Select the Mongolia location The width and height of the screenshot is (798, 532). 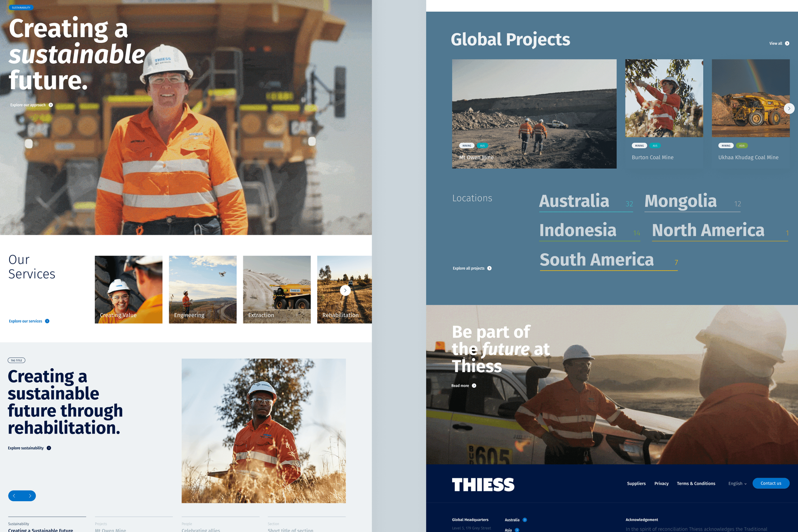[x=692, y=202]
